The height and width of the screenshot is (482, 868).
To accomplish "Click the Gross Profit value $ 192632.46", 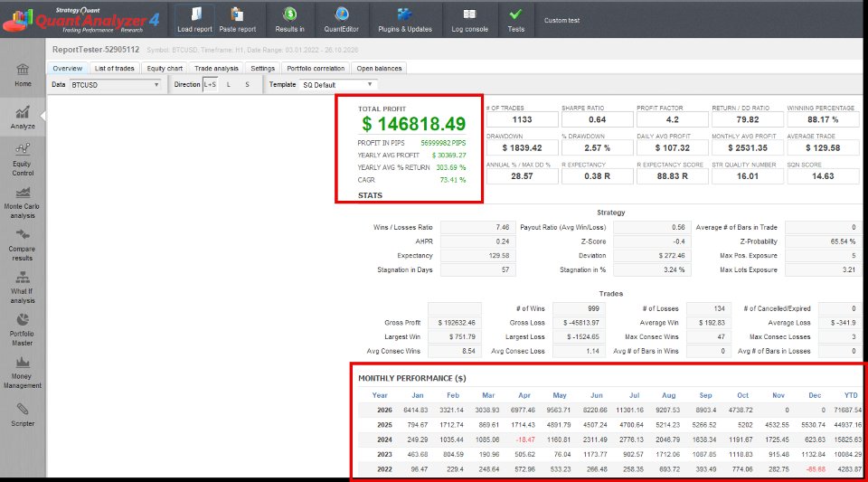I will tap(455, 323).
